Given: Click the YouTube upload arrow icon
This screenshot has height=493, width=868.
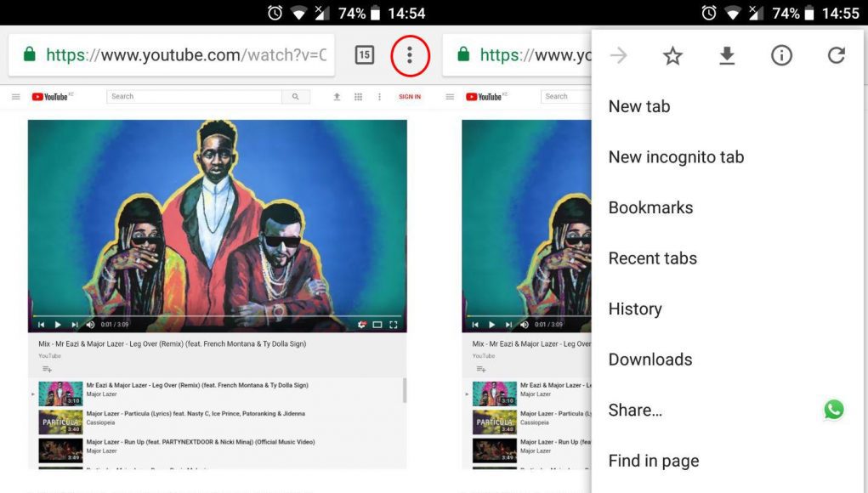Looking at the screenshot, I should (x=337, y=97).
